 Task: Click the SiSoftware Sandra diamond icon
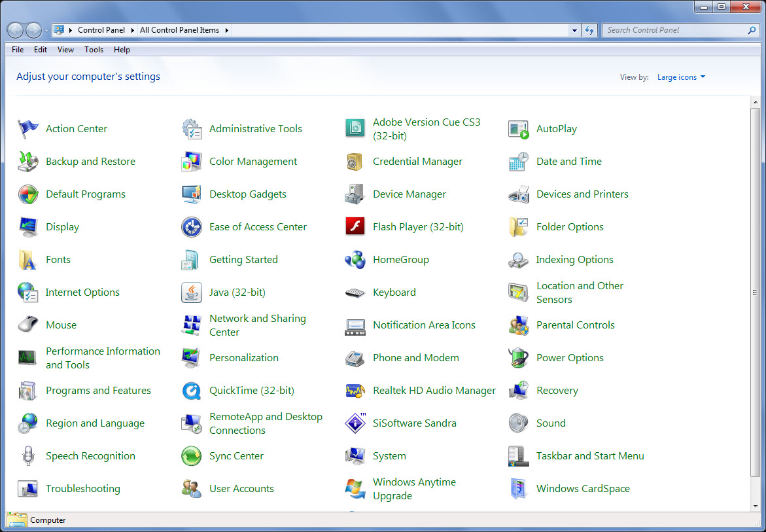point(355,423)
